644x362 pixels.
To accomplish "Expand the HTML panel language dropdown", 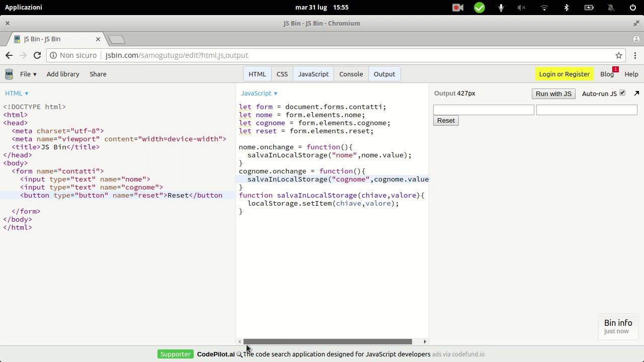I will click(17, 93).
